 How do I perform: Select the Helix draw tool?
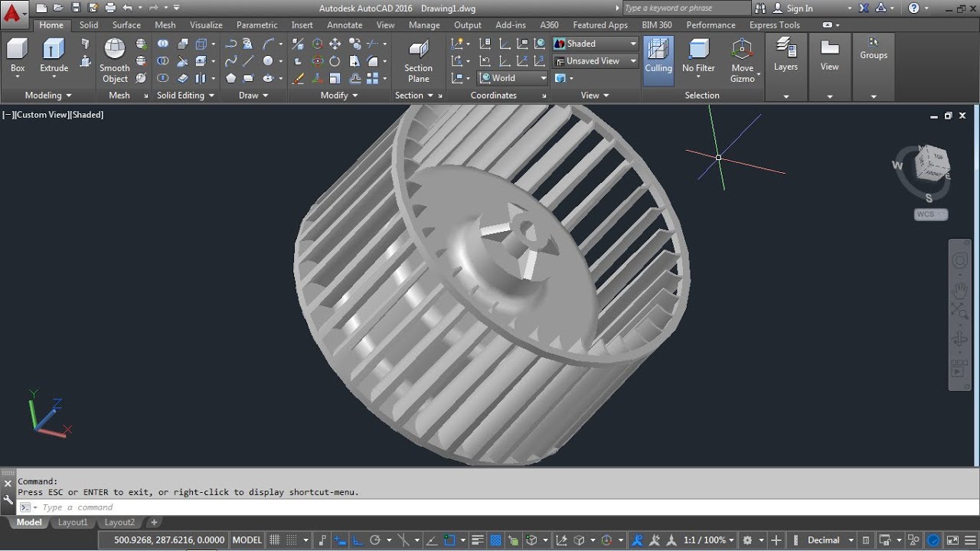247,44
